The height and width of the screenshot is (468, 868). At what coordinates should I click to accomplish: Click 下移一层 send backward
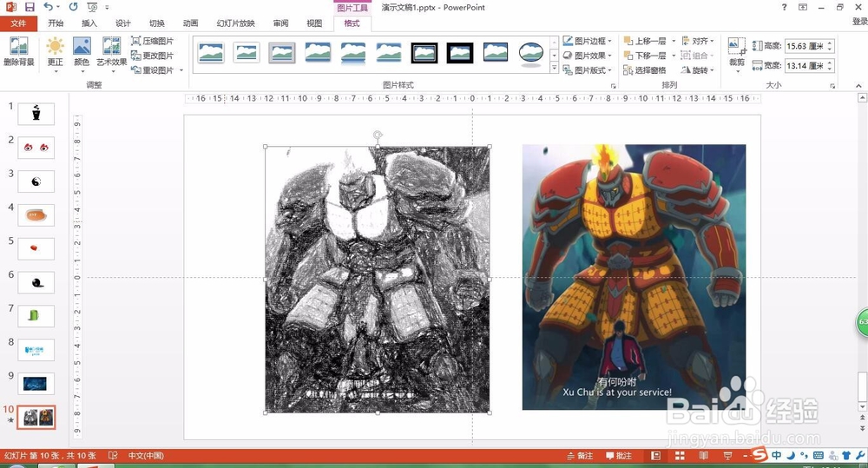[645, 56]
